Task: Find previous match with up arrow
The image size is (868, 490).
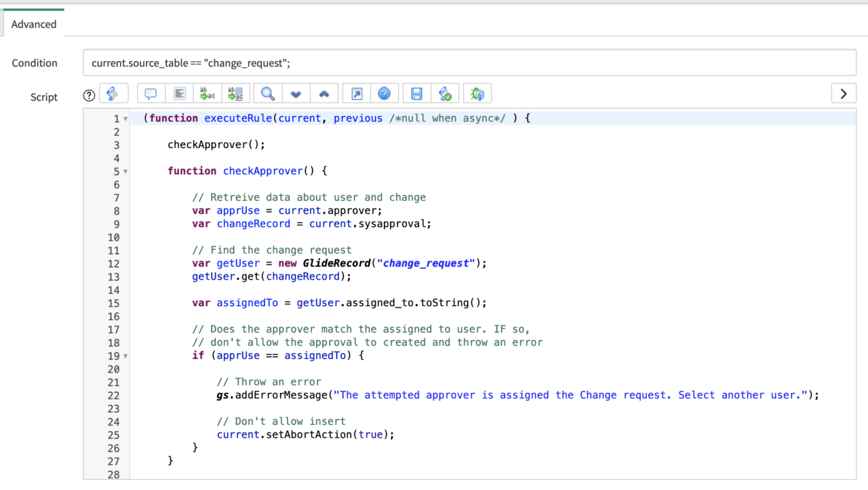Action: click(x=323, y=94)
